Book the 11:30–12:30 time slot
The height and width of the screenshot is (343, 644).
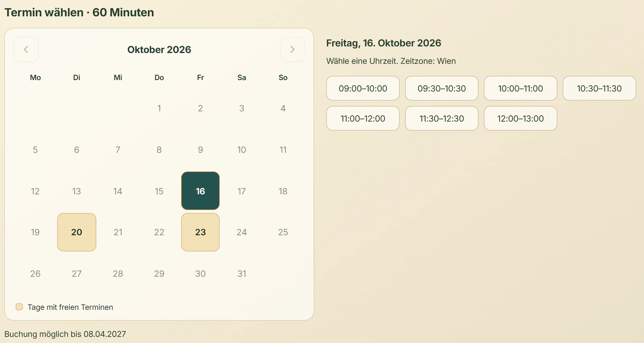click(442, 118)
